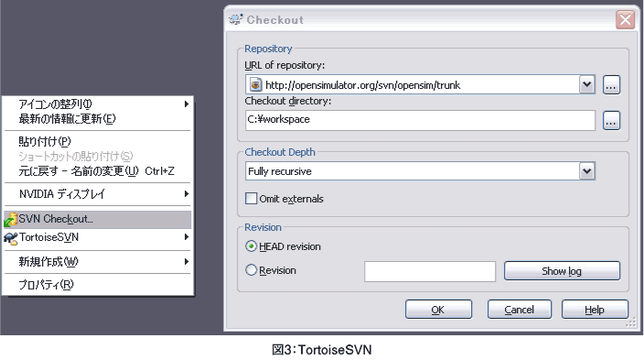
Task: Choose 貼り付け(P) in the context menu
Action: pyautogui.click(x=98, y=142)
